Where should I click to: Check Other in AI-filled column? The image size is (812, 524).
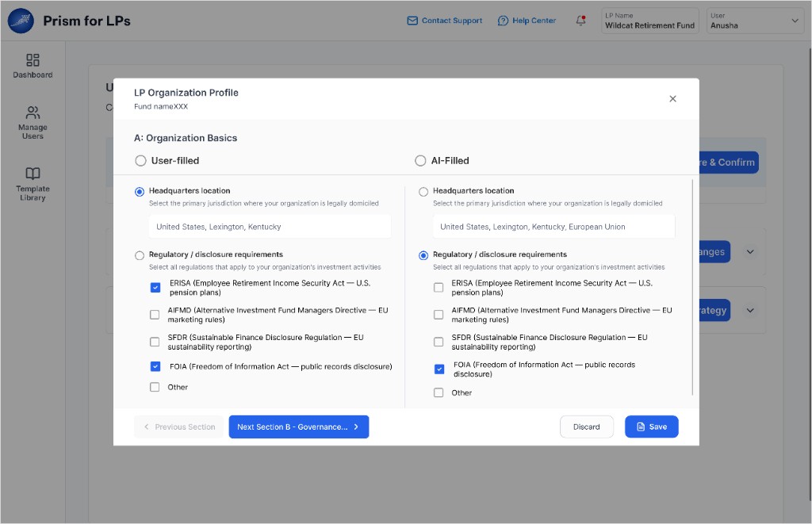439,392
